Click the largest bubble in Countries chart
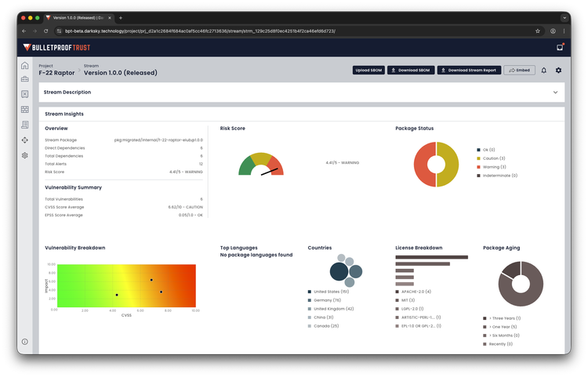This screenshot has width=588, height=377. [x=339, y=272]
